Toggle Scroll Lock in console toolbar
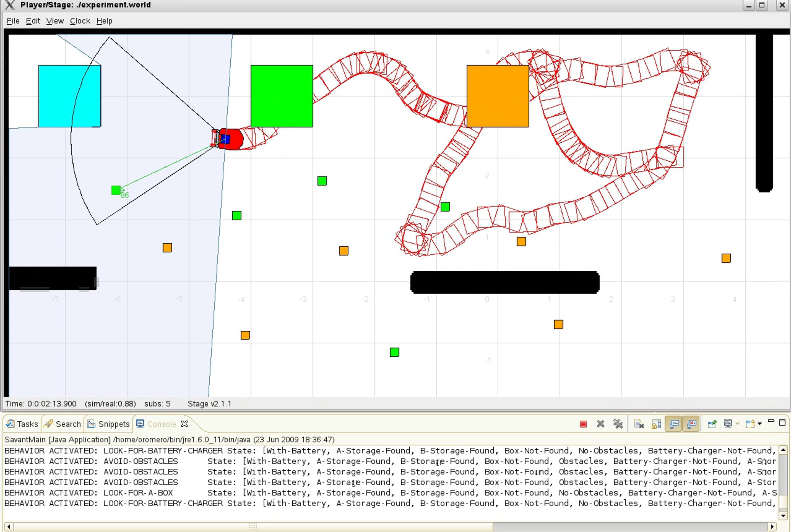This screenshot has width=791, height=532. tap(656, 424)
